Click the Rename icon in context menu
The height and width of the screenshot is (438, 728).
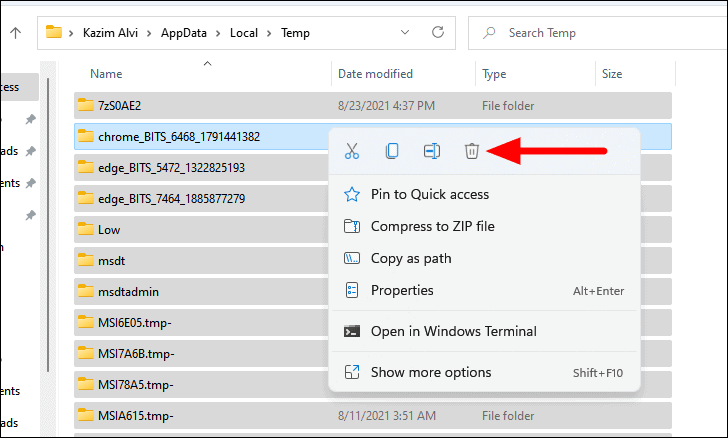coord(432,151)
